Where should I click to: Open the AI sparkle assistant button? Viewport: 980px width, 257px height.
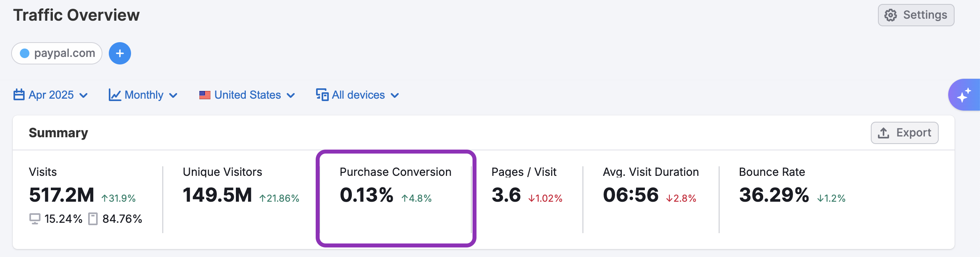[x=964, y=95]
